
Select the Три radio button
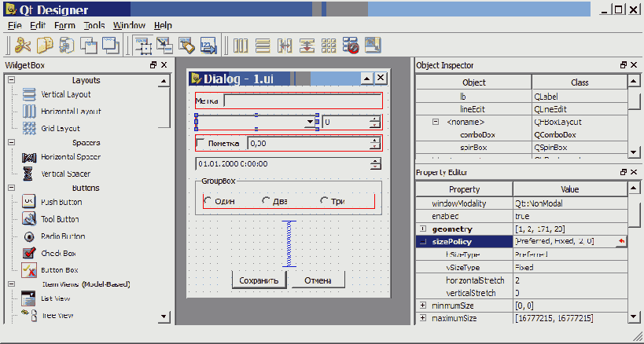(x=324, y=201)
